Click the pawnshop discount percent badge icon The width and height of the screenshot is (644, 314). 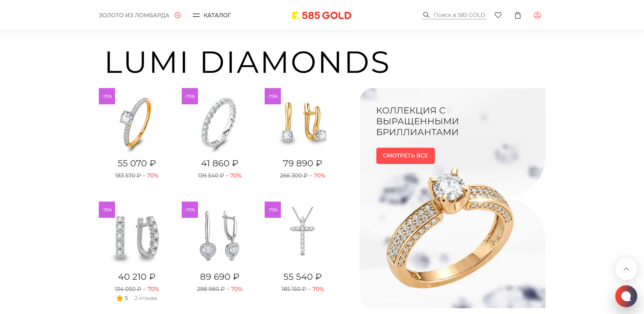tap(178, 15)
